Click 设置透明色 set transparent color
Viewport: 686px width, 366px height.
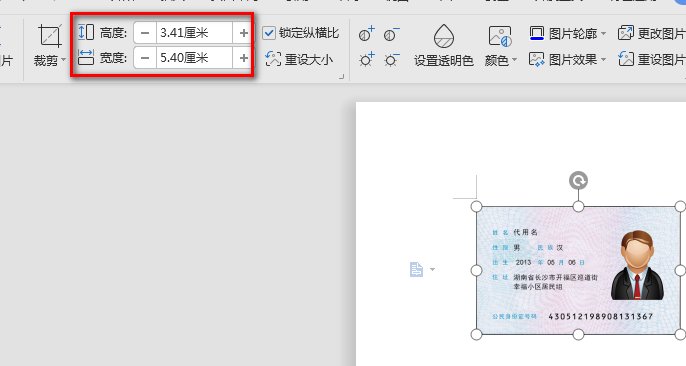pyautogui.click(x=444, y=45)
